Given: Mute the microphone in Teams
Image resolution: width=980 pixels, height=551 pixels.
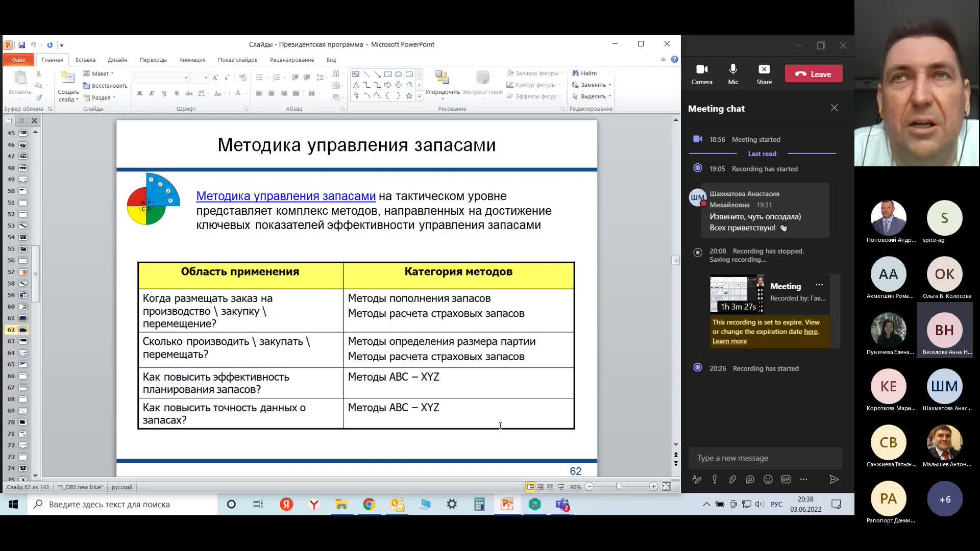Looking at the screenshot, I should (733, 74).
